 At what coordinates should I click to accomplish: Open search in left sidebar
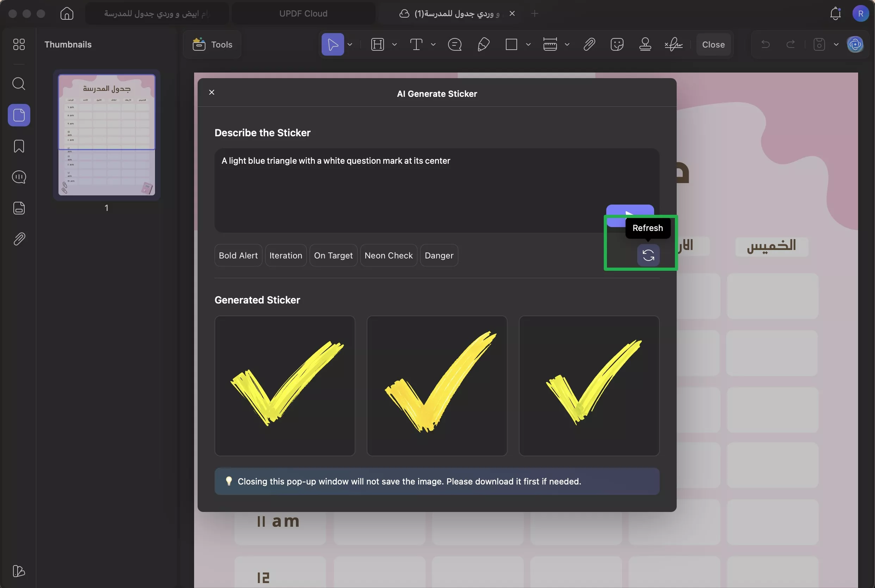pyautogui.click(x=19, y=84)
